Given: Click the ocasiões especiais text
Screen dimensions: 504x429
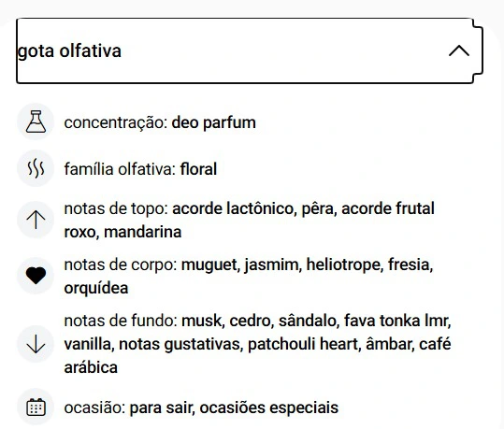Looking at the screenshot, I should [x=269, y=408].
